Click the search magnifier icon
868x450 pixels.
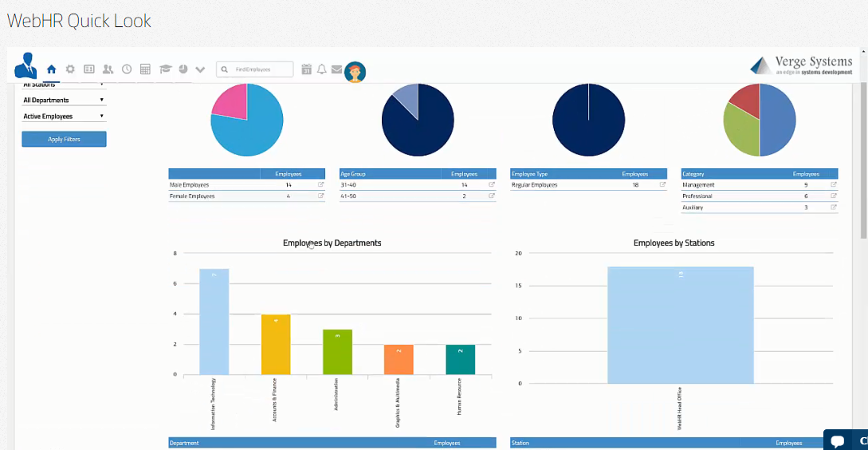[224, 70]
